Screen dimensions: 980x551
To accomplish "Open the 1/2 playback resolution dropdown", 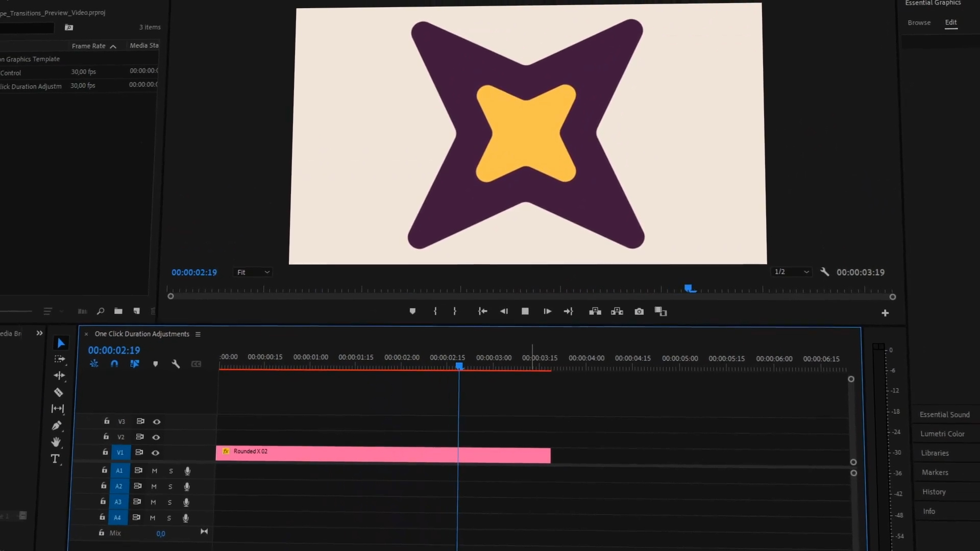I will click(791, 272).
